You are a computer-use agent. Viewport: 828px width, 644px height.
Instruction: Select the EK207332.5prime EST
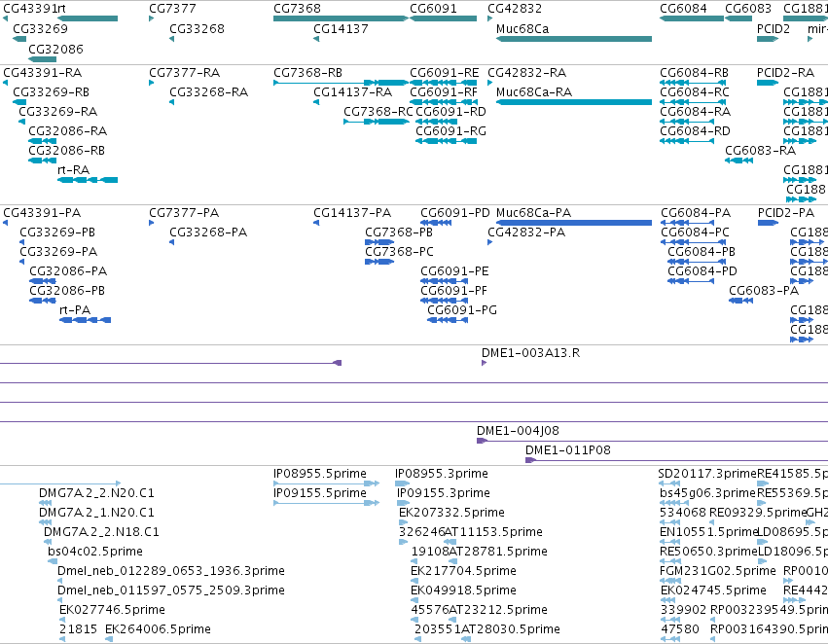point(404,522)
